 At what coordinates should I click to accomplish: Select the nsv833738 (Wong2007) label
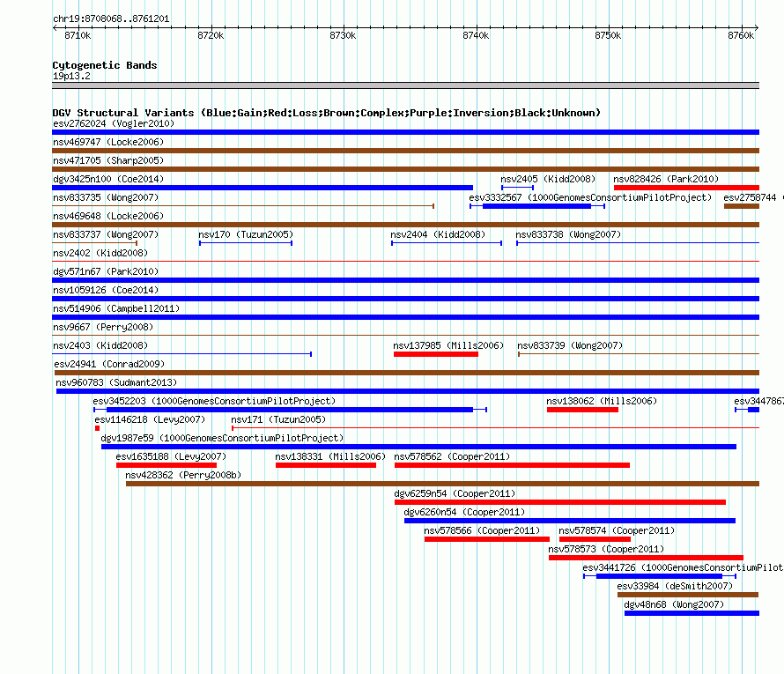(x=568, y=234)
